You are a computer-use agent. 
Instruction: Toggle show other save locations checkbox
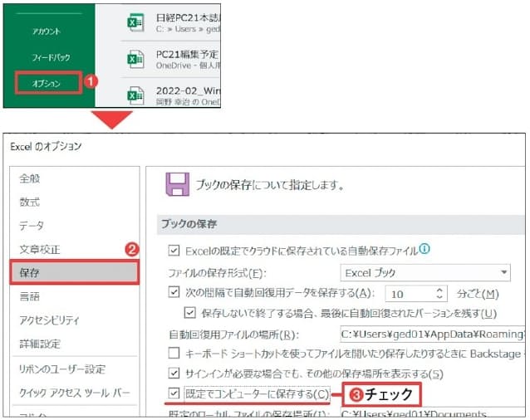click(174, 374)
